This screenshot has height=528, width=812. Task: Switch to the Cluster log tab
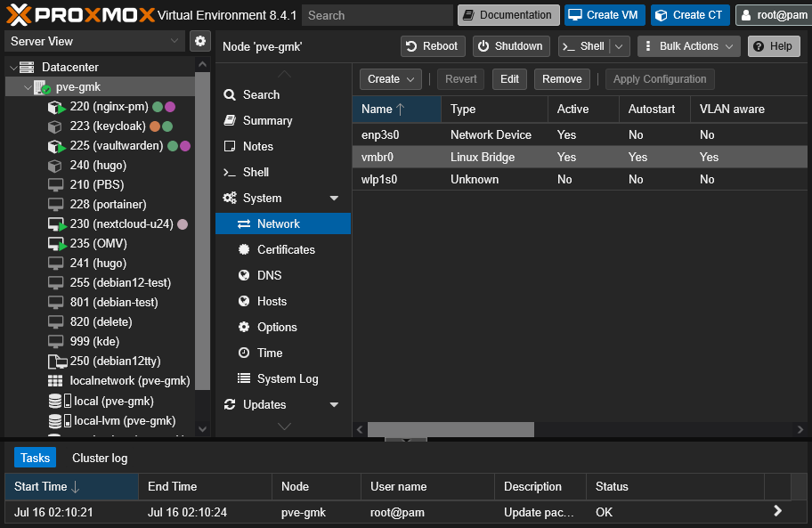(x=100, y=459)
